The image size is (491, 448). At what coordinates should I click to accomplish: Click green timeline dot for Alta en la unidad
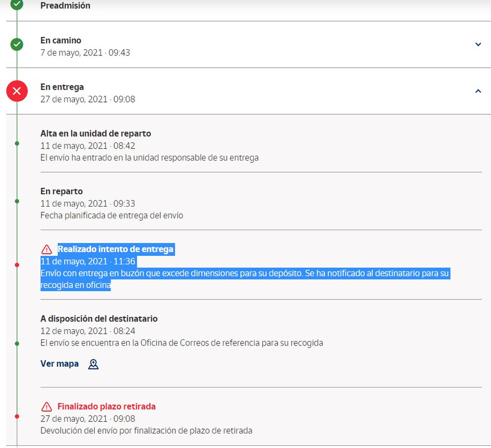click(17, 143)
